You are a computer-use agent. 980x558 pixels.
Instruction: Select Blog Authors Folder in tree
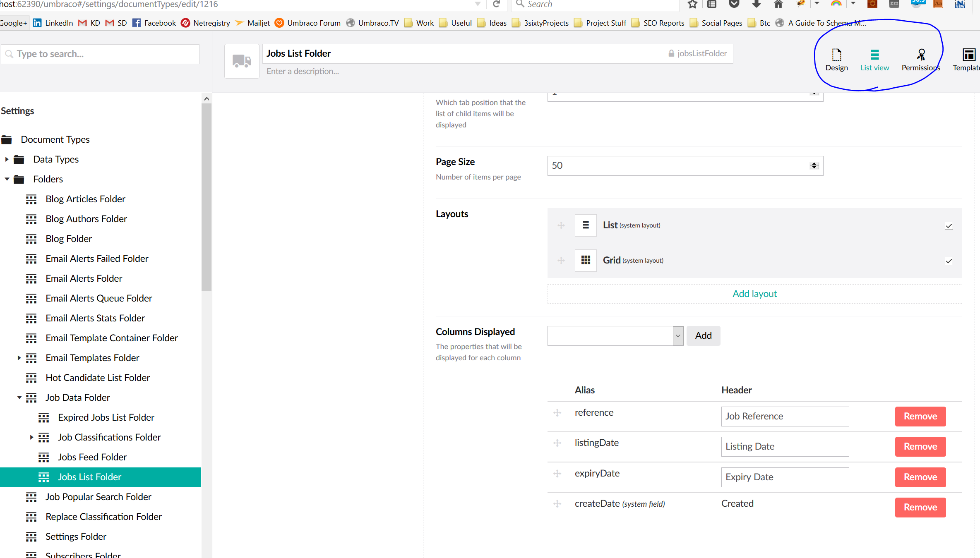pyautogui.click(x=86, y=219)
